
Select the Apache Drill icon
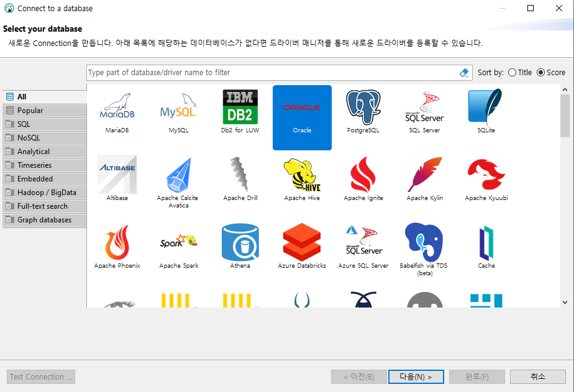point(240,175)
